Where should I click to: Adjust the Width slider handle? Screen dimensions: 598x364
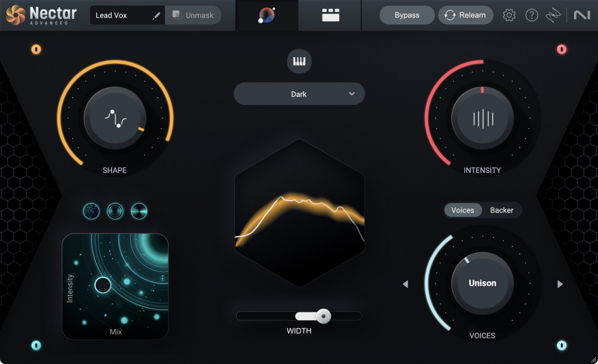[323, 316]
